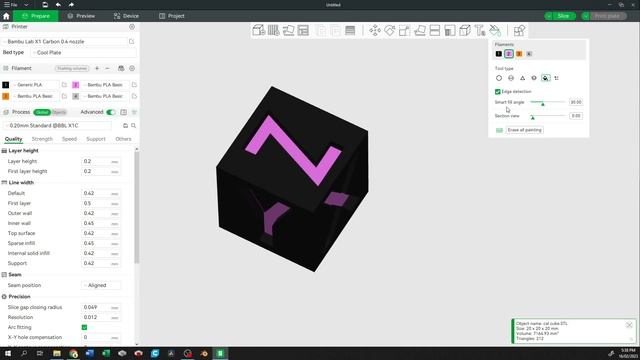
Task: Switch Process to Global mode
Action: (x=42, y=112)
